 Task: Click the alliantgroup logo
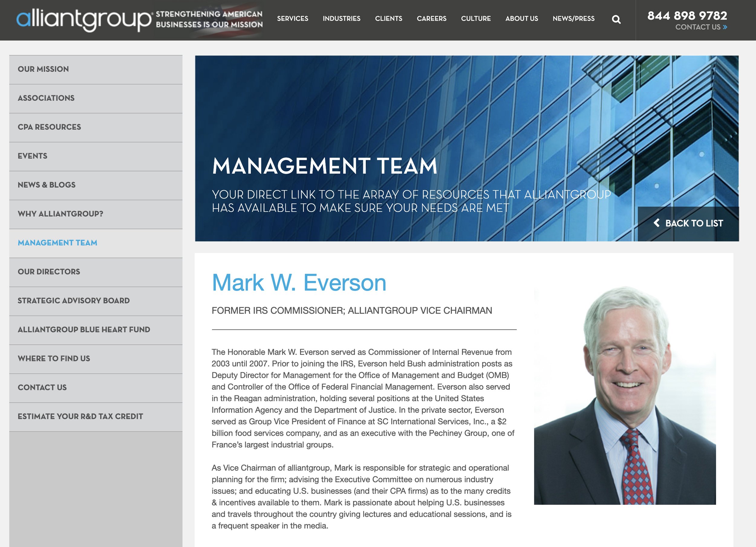click(x=84, y=20)
